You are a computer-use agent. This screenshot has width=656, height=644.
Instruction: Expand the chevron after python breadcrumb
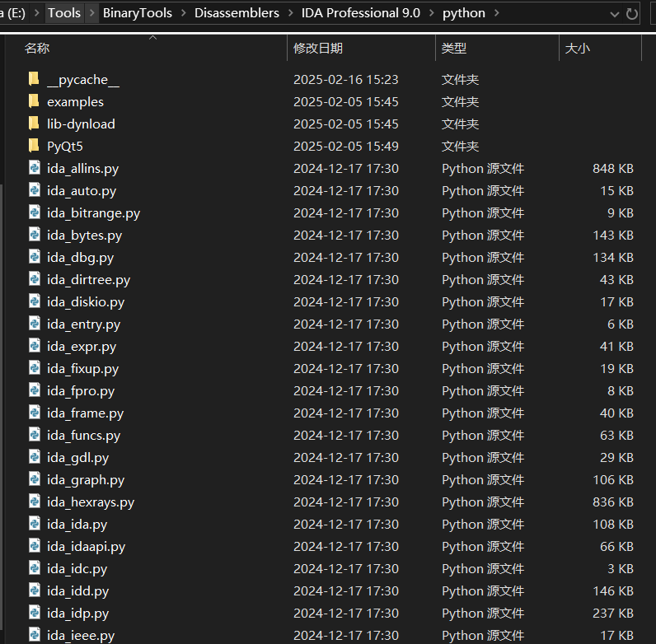(497, 13)
